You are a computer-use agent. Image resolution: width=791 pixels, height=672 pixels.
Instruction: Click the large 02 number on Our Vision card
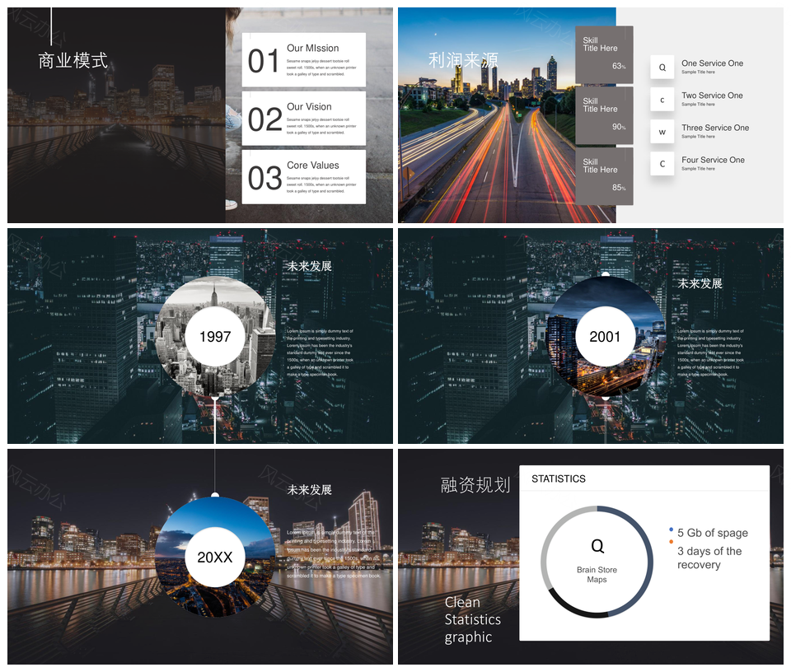tap(264, 119)
